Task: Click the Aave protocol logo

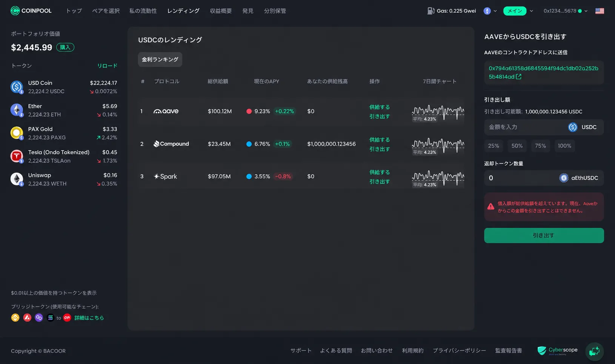Action: (166, 111)
